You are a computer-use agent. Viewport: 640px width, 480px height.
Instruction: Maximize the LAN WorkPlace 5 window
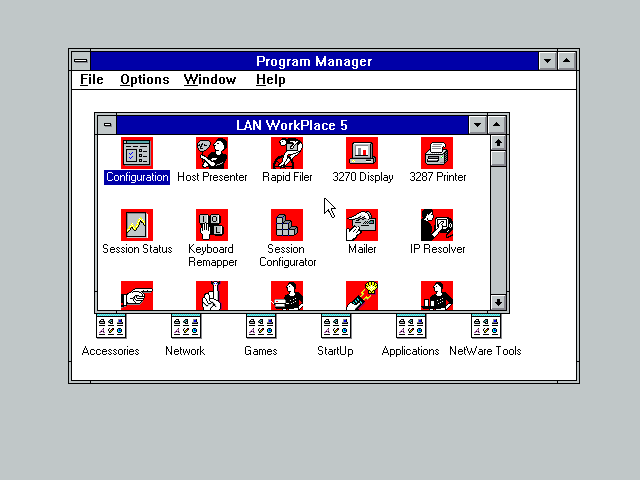pos(496,125)
